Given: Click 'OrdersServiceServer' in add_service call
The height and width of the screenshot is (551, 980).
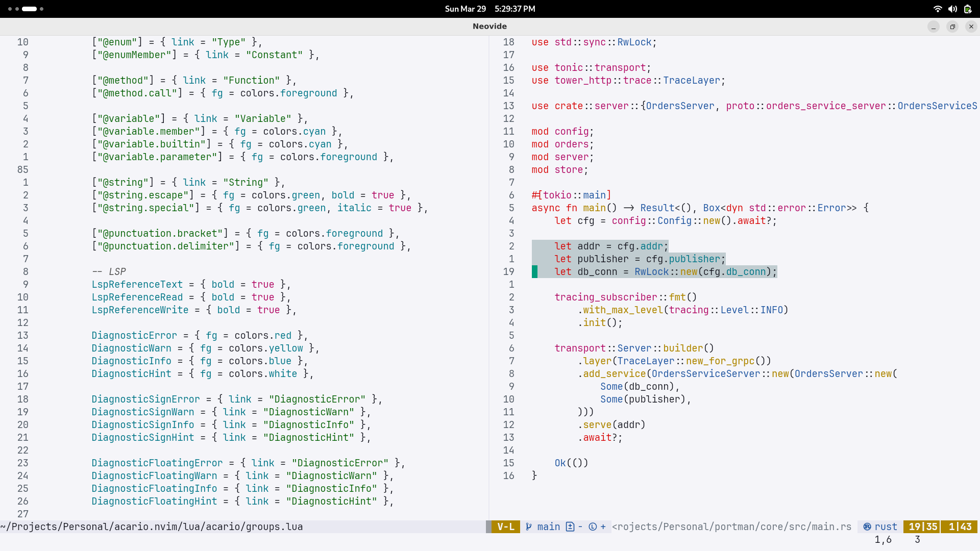Looking at the screenshot, I should click(x=706, y=373).
